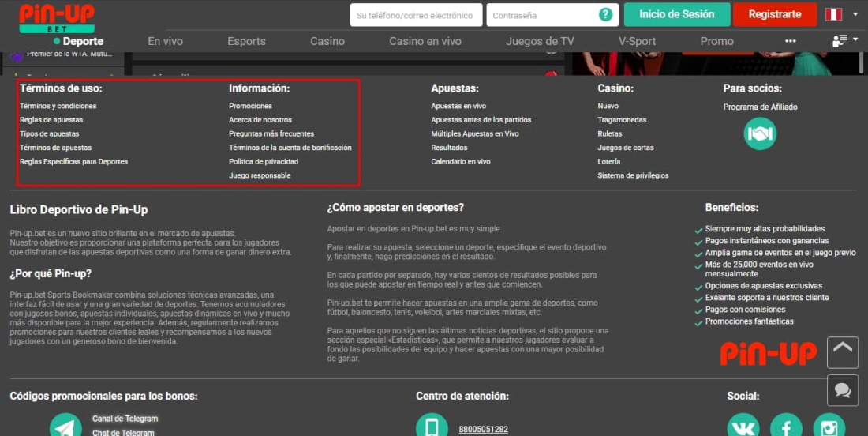Open Reglas Específicas para Deportes link

tap(73, 161)
